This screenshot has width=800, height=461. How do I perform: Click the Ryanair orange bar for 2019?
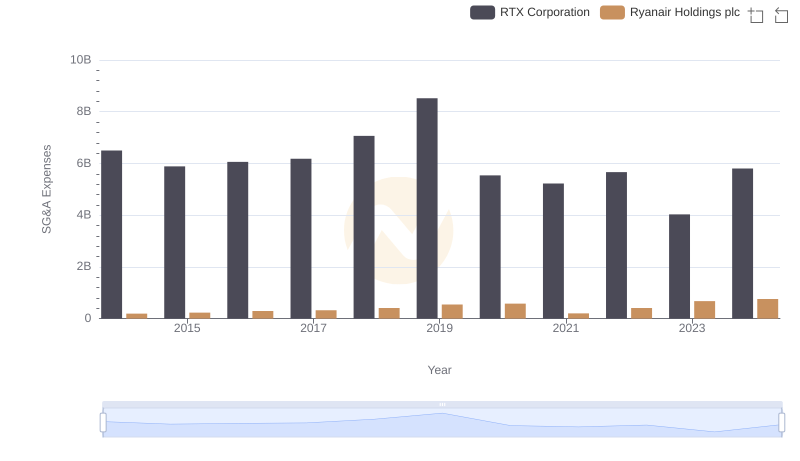click(452, 312)
